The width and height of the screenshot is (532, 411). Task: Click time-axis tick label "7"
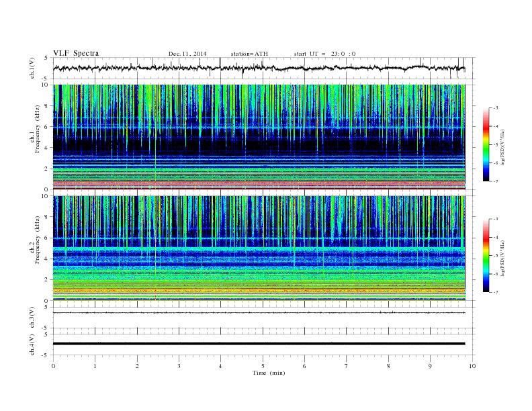tap(347, 366)
